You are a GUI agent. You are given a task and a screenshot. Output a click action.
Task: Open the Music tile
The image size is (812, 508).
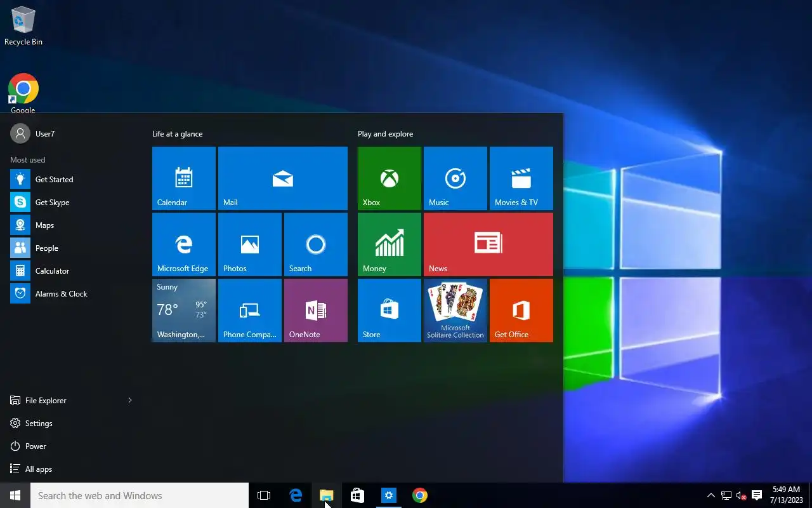455,178
